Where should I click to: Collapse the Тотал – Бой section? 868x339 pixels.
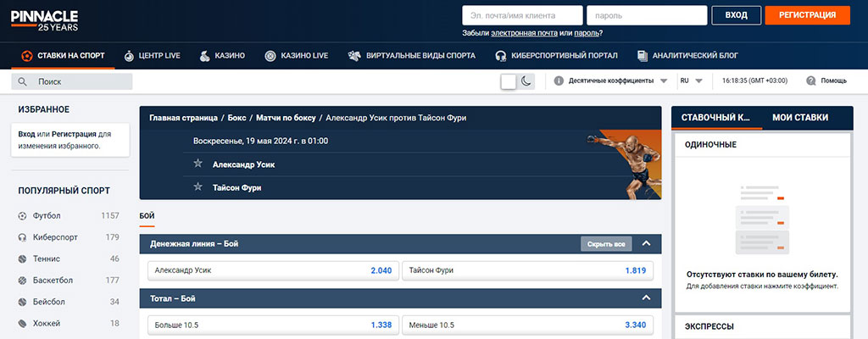point(645,298)
